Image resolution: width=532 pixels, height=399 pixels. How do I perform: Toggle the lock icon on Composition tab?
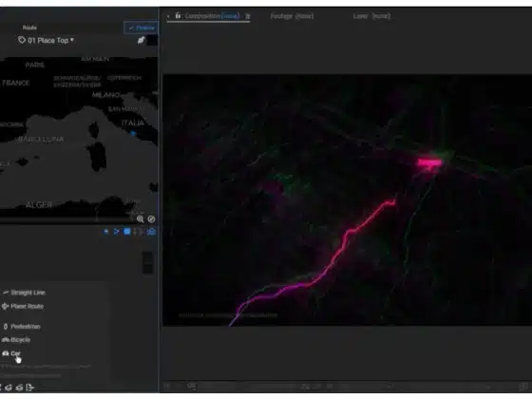178,15
